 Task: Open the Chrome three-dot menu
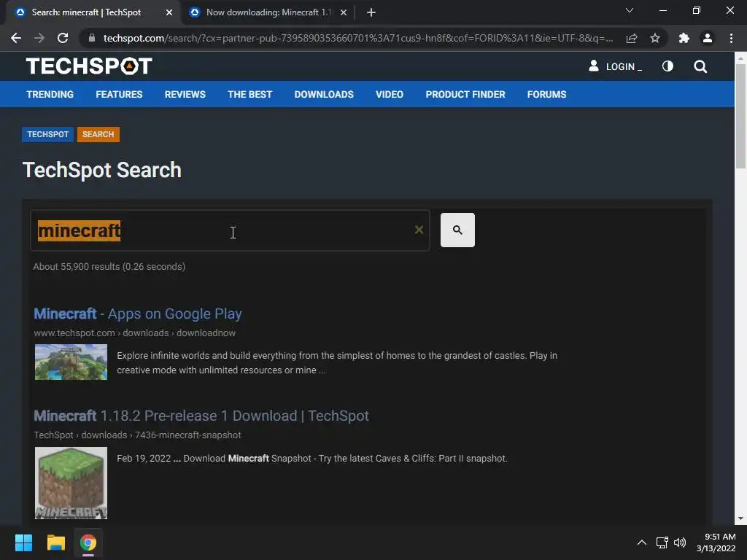(x=731, y=38)
